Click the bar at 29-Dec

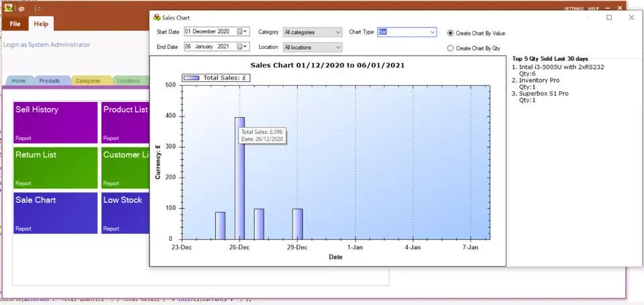[x=297, y=224]
